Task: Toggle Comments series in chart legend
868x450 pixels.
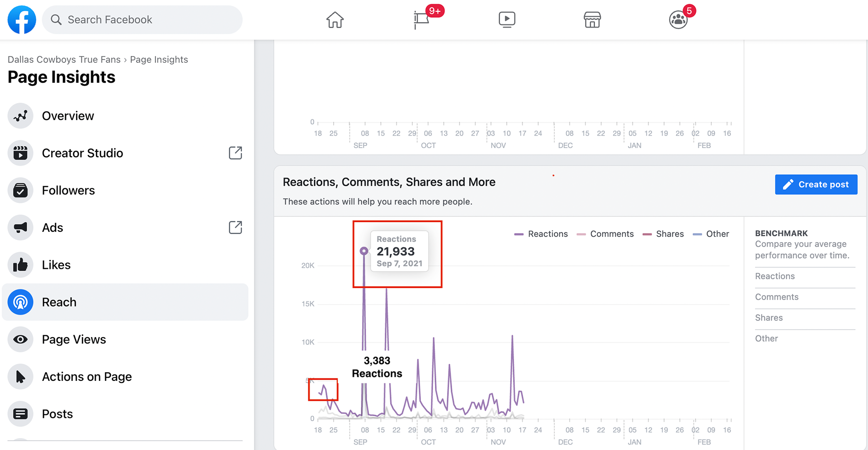Action: 605,234
